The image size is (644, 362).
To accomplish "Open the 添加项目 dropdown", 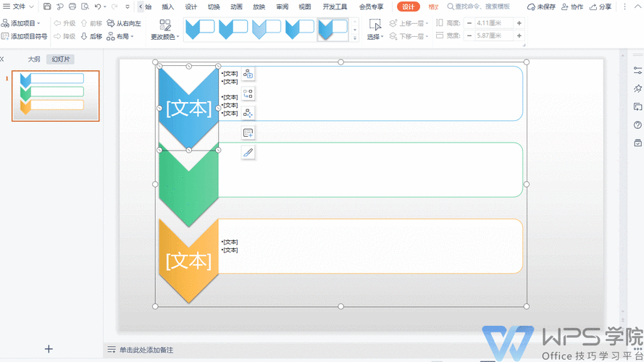I will 21,23.
